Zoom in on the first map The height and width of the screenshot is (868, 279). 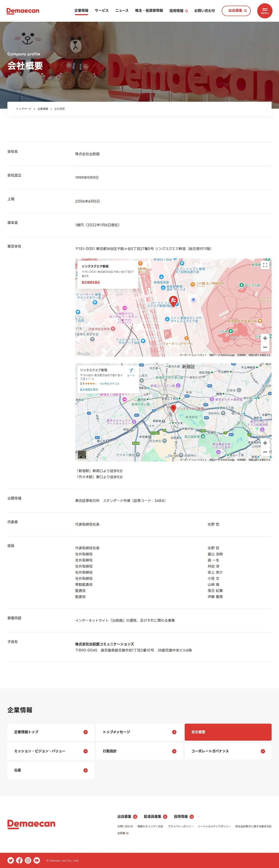[x=265, y=338]
